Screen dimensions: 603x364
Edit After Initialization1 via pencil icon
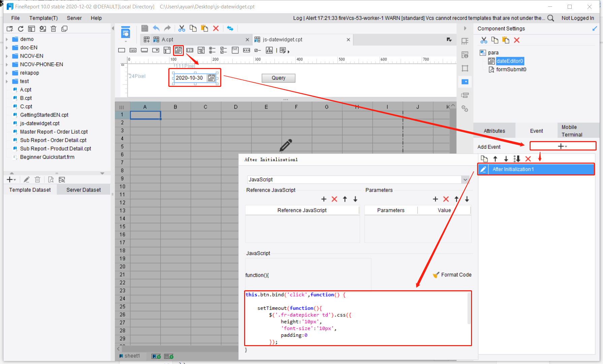pos(483,169)
